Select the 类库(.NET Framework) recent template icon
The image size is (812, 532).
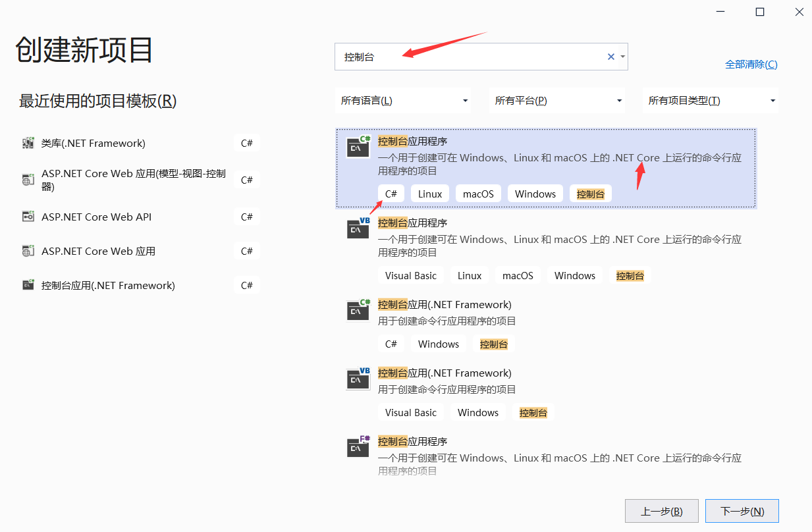coord(28,143)
